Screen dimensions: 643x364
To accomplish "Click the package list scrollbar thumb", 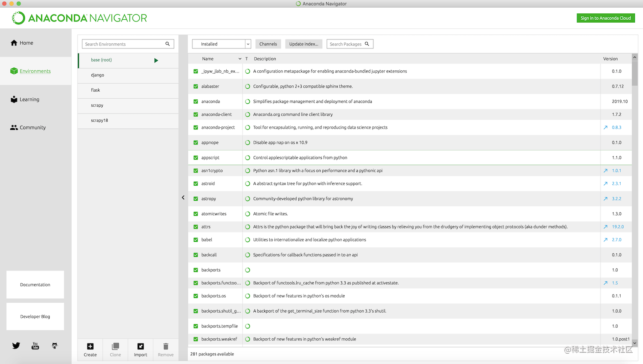I will (635, 73).
